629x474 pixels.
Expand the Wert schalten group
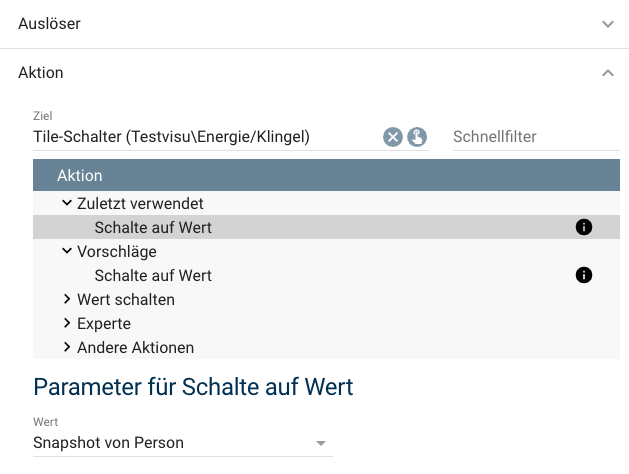point(67,299)
